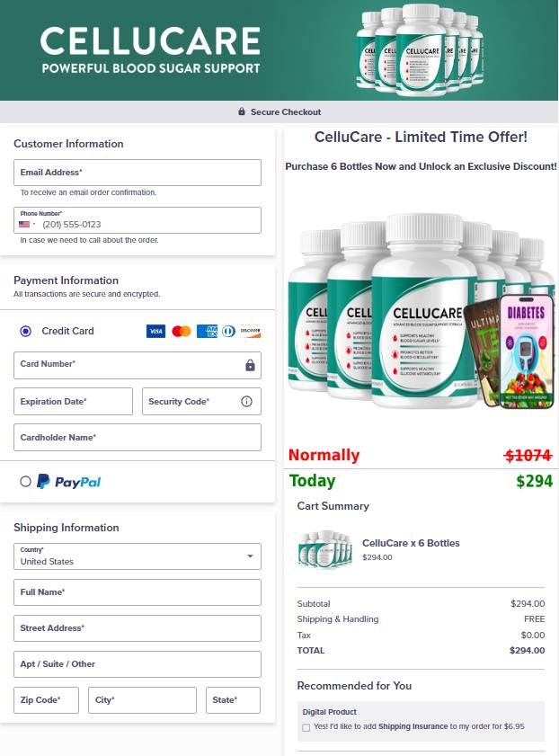Select the PayPal payment option
559x756 pixels.
point(25,481)
